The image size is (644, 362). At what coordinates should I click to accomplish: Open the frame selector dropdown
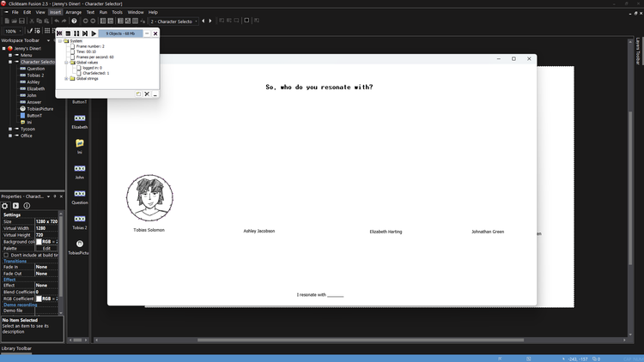tap(196, 21)
